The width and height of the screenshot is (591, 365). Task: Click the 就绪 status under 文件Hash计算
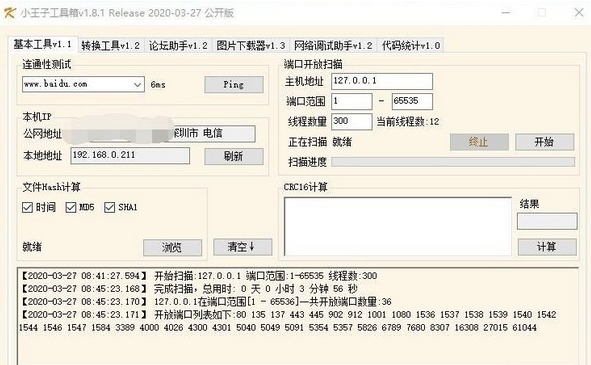pos(32,247)
